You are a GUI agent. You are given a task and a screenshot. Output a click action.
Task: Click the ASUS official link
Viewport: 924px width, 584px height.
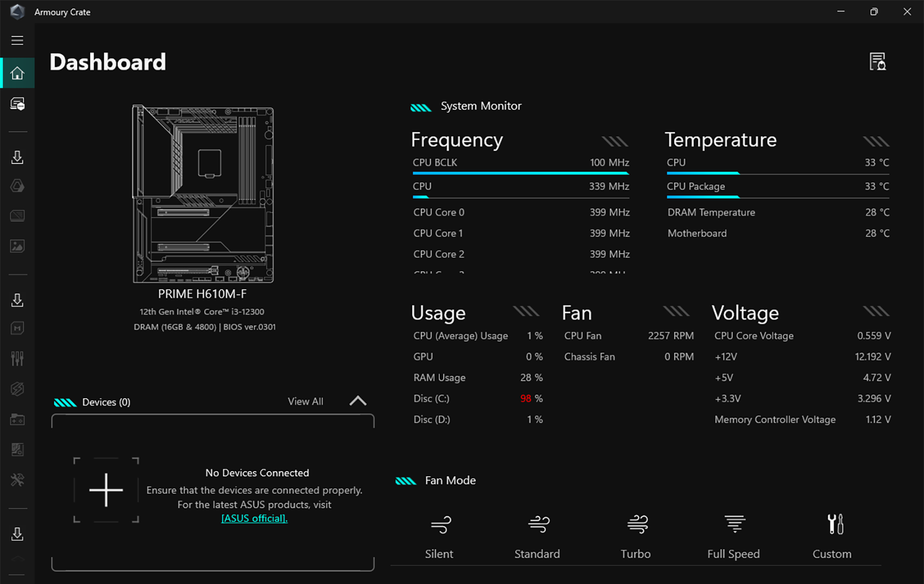(254, 518)
